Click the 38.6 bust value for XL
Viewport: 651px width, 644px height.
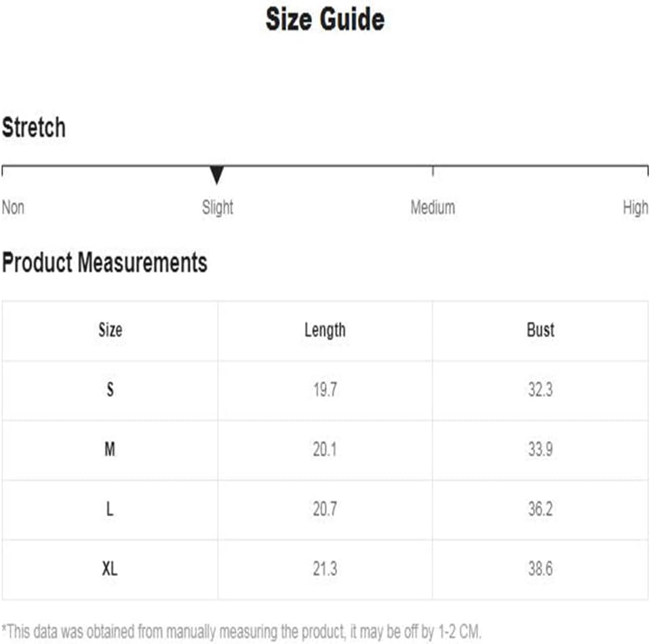[x=540, y=569]
